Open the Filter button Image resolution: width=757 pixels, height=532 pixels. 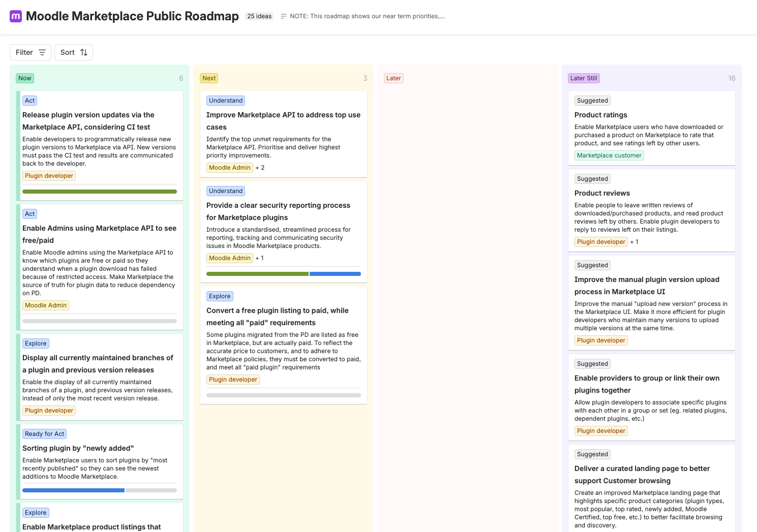31,52
